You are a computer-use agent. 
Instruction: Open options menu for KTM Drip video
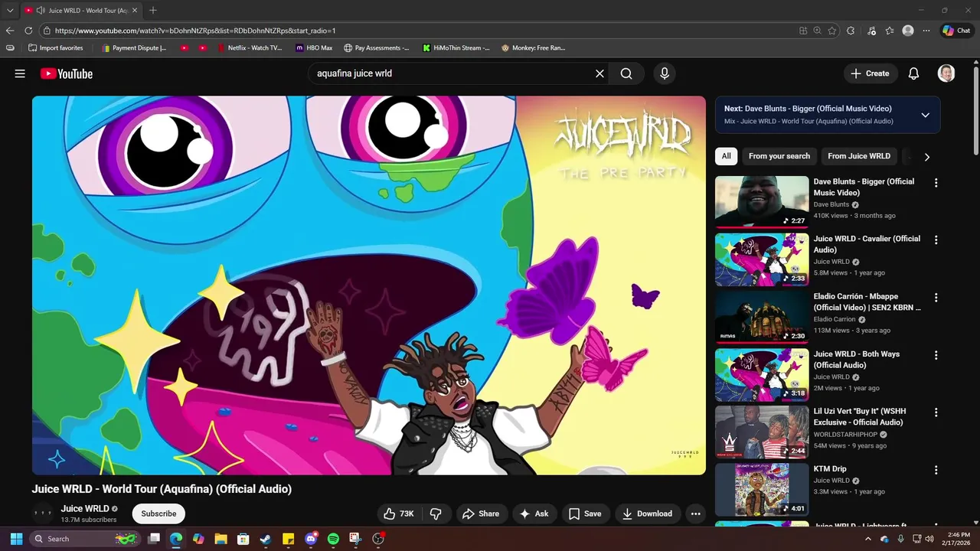(936, 470)
